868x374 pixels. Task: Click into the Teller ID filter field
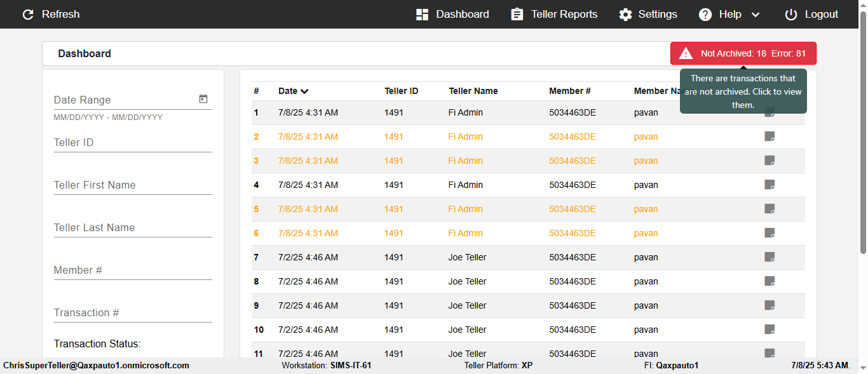(133, 143)
